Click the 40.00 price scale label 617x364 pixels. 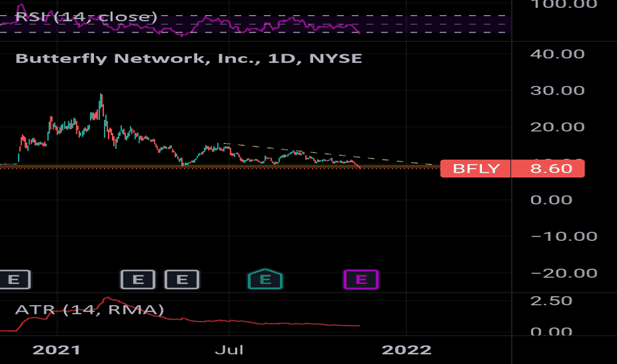557,54
